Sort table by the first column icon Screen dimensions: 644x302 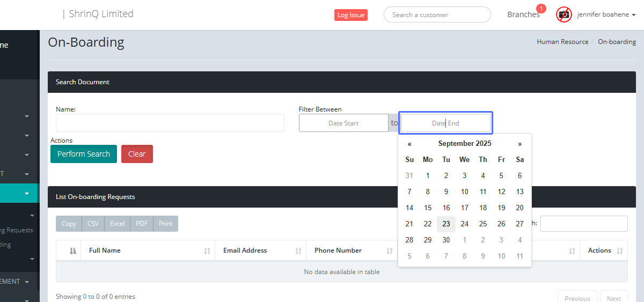[x=73, y=251]
